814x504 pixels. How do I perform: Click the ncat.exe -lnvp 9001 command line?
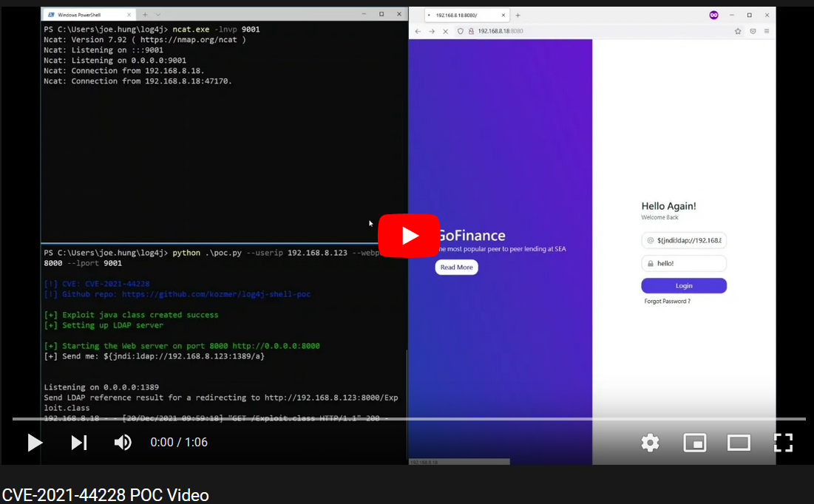point(152,30)
